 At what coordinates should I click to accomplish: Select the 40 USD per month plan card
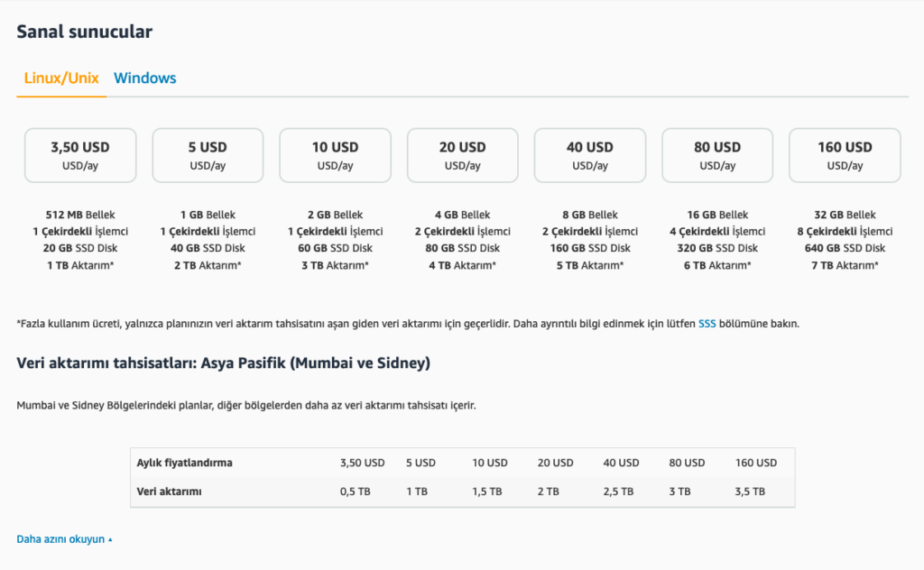click(590, 155)
